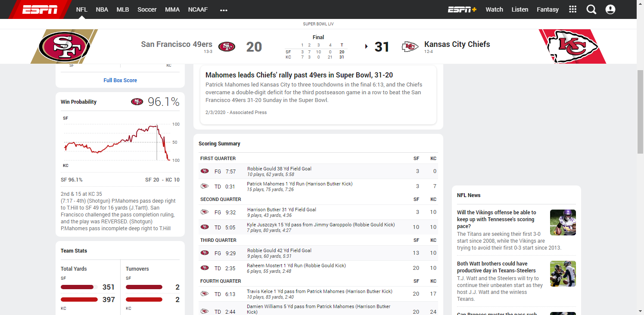Open the user profile icon
This screenshot has height=315, width=644.
pyautogui.click(x=610, y=9)
